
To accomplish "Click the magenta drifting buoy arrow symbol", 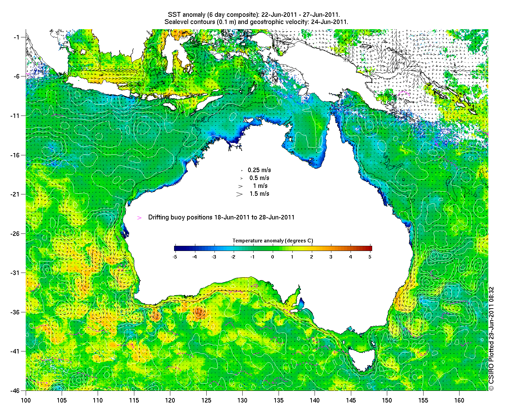I will click(139, 218).
